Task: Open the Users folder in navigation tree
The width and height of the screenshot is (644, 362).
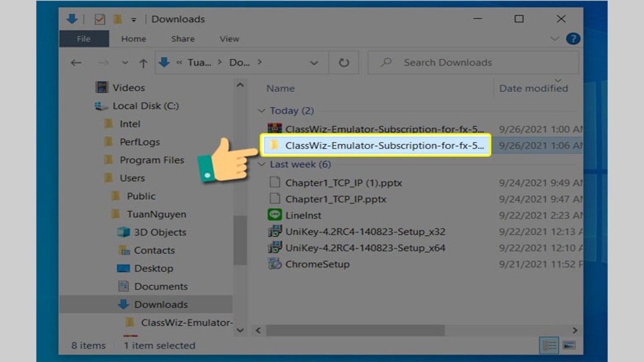Action: [132, 178]
